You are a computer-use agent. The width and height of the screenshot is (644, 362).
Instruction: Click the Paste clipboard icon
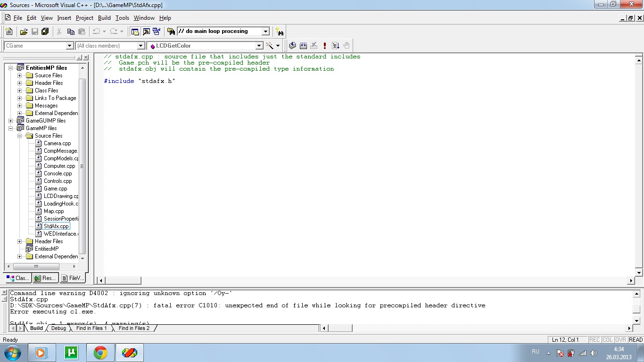point(82,32)
